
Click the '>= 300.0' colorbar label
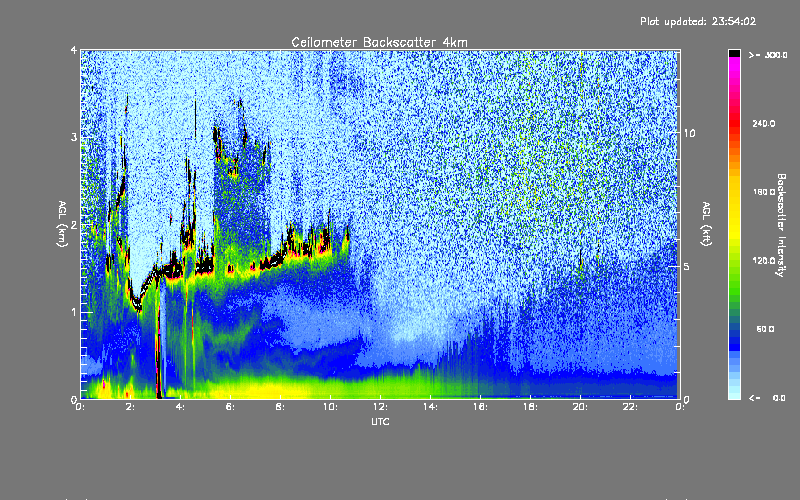pos(768,55)
